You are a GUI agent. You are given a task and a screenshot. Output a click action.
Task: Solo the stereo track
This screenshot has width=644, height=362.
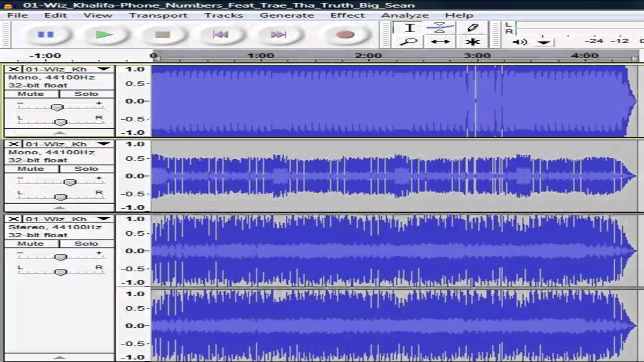pyautogui.click(x=86, y=244)
